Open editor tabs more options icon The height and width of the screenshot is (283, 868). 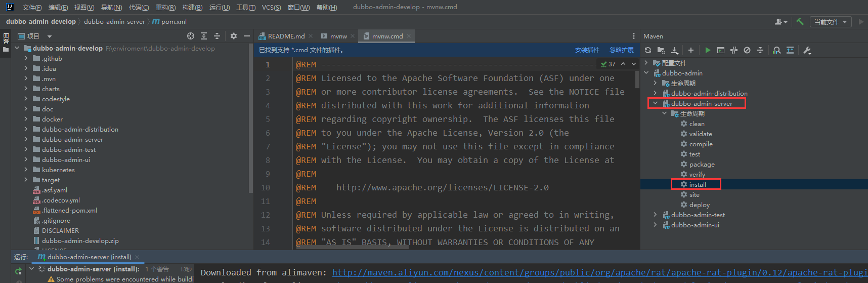[634, 36]
